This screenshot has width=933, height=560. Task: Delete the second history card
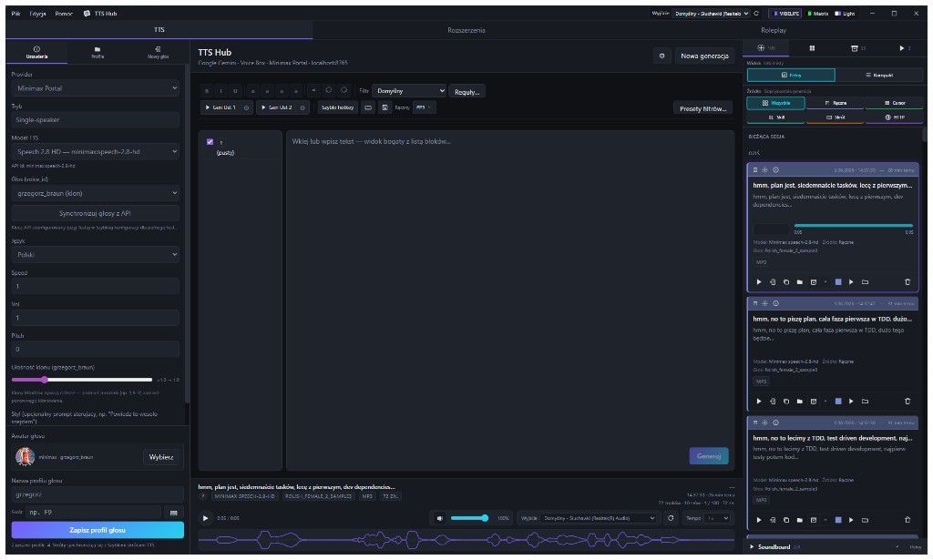coord(907,402)
